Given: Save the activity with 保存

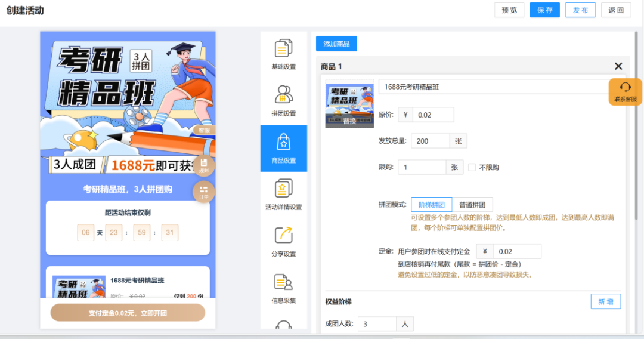Looking at the screenshot, I should pos(545,10).
